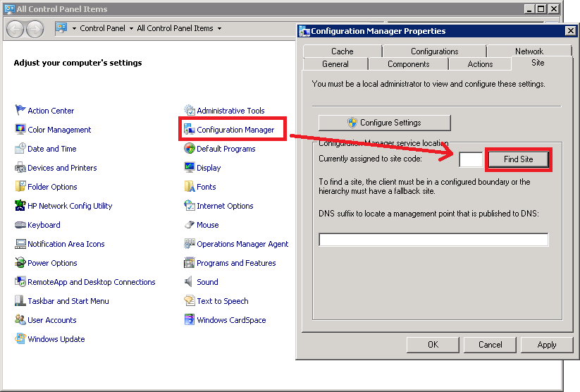Screen dimensions: 580x392
Task: Launch the HP Network Config Utility icon
Action: (20, 205)
